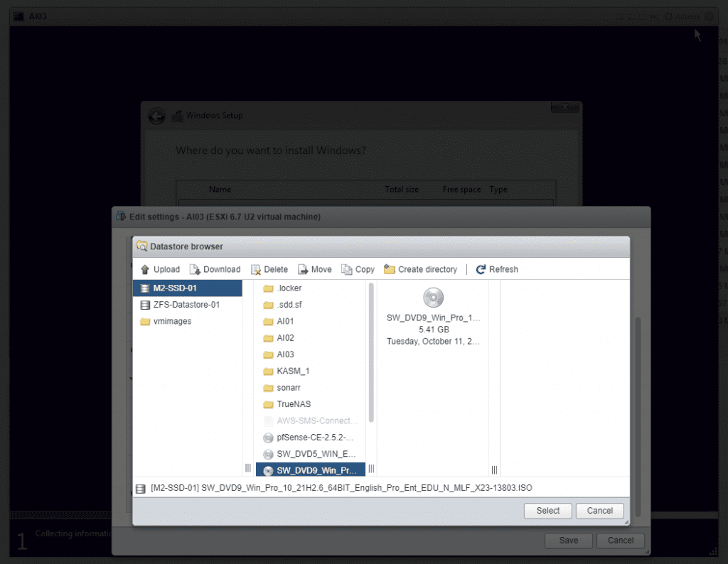This screenshot has height=564, width=728.
Task: Open the AI02 folder
Action: [x=311, y=338]
